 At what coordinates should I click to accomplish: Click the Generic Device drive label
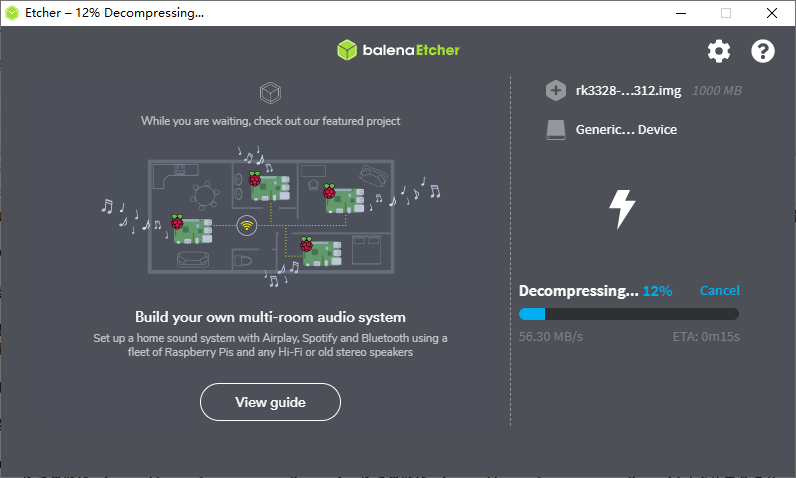pyautogui.click(x=626, y=130)
